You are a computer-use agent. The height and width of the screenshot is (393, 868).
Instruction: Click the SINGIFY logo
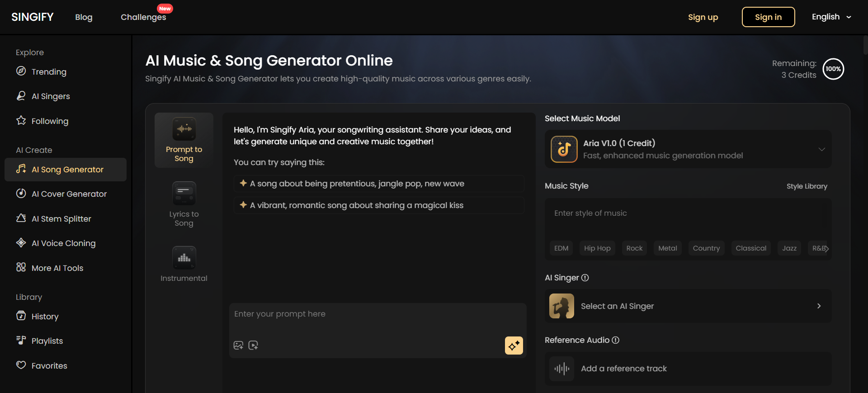click(x=33, y=17)
